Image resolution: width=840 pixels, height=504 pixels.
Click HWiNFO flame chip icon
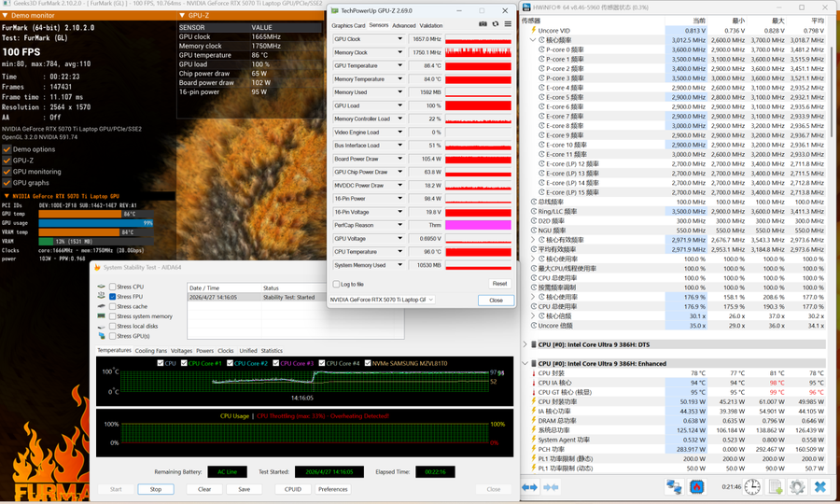[x=697, y=487]
